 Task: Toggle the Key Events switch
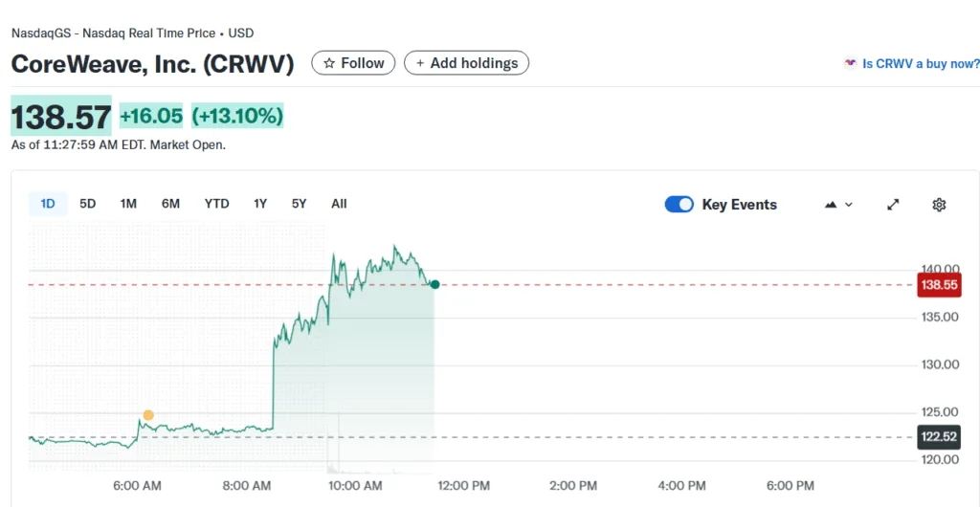(679, 205)
